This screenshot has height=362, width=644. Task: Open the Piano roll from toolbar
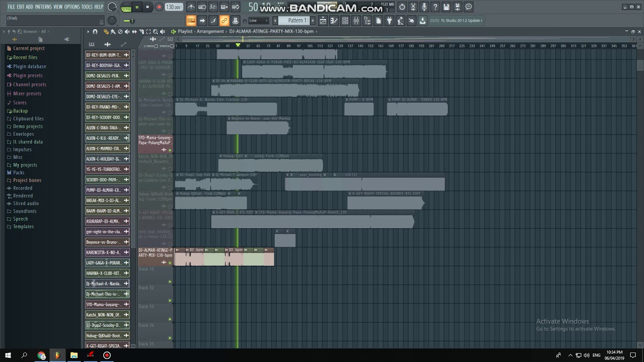[334, 21]
